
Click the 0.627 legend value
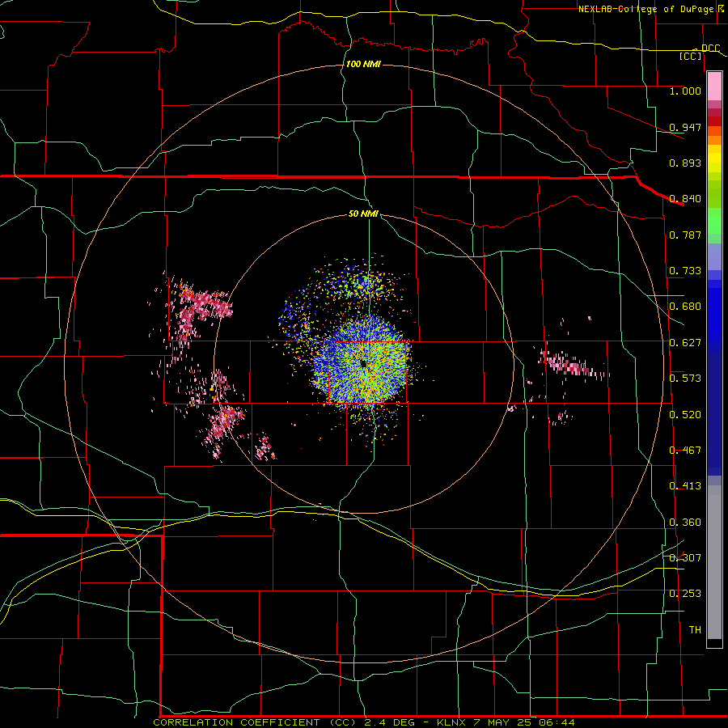click(x=685, y=343)
